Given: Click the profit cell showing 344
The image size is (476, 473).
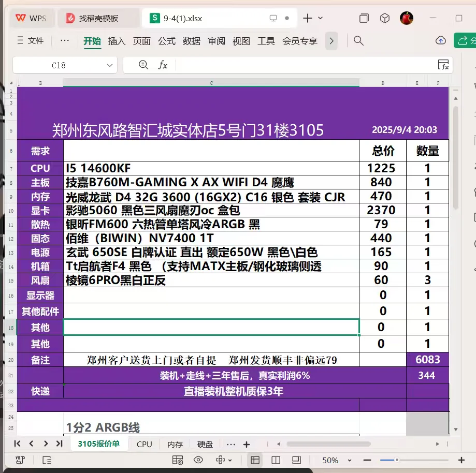Looking at the screenshot, I should [x=427, y=375].
